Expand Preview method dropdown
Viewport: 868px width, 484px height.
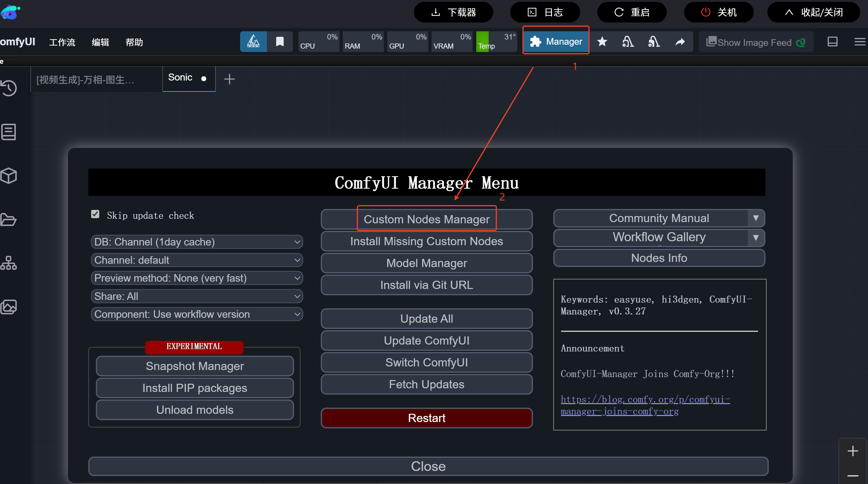pyautogui.click(x=197, y=278)
